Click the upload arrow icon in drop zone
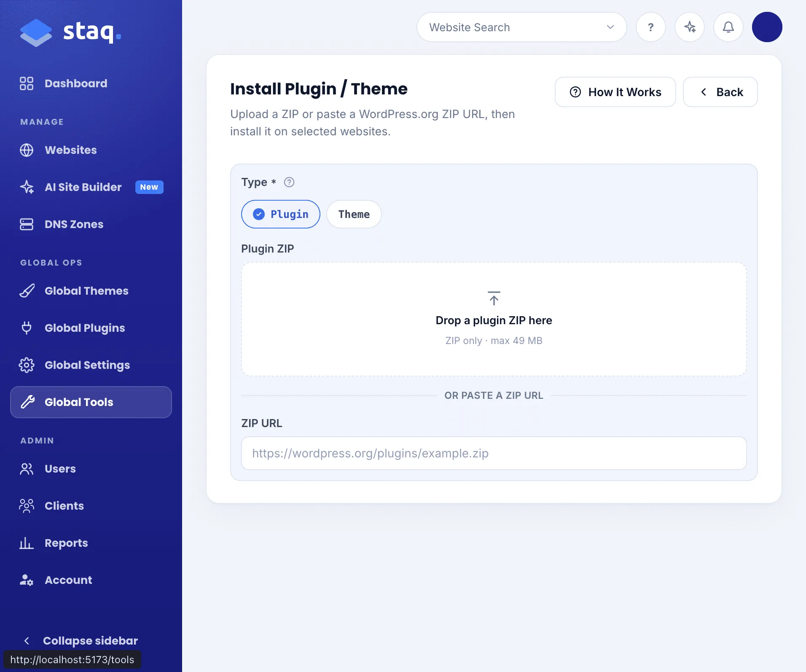The image size is (806, 672). (x=494, y=298)
